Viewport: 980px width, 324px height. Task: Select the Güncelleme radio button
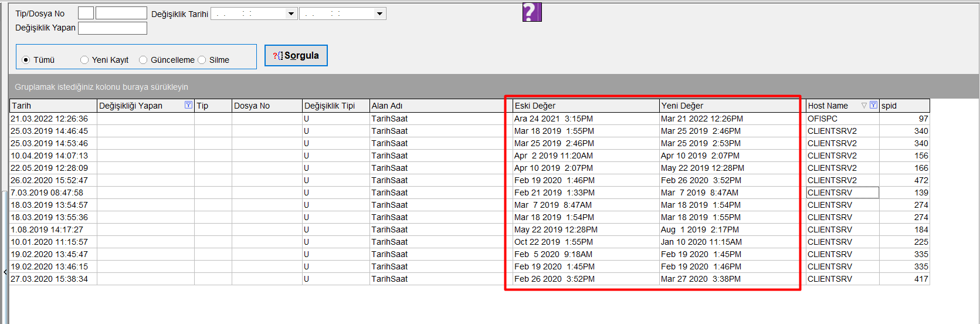pos(143,60)
